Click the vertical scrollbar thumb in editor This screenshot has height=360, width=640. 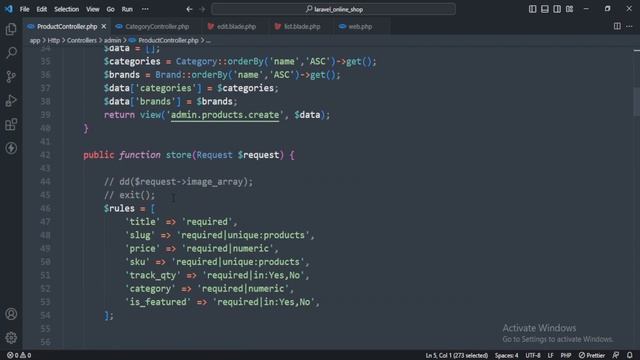(636, 101)
